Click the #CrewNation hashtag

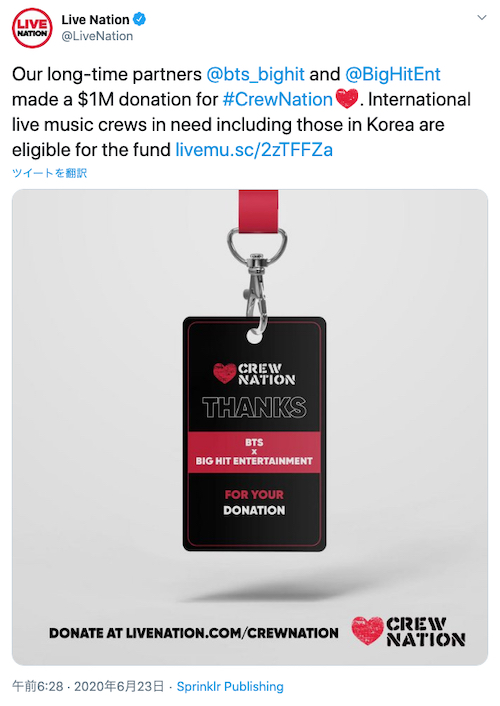point(277,100)
